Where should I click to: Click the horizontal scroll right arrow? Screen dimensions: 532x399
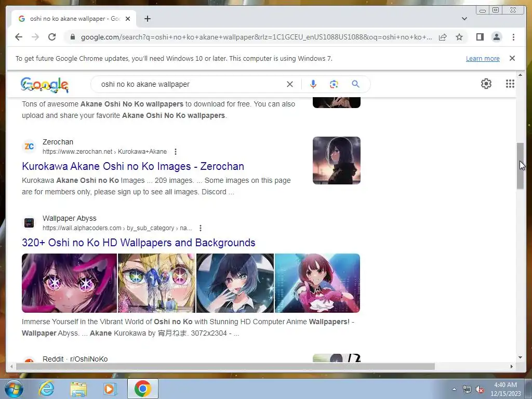[512, 366]
